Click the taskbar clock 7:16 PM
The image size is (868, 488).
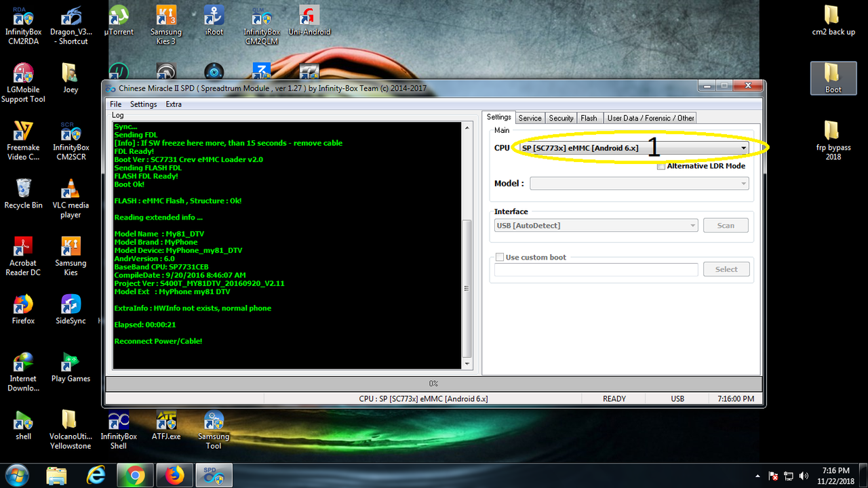pyautogui.click(x=835, y=475)
